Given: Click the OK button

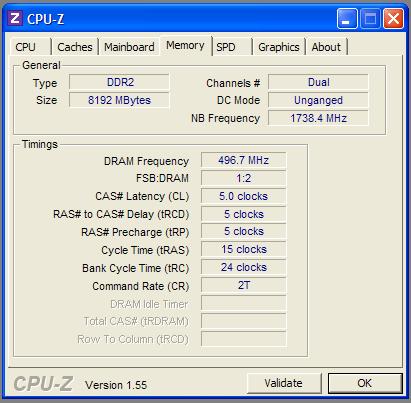Looking at the screenshot, I should click(365, 383).
